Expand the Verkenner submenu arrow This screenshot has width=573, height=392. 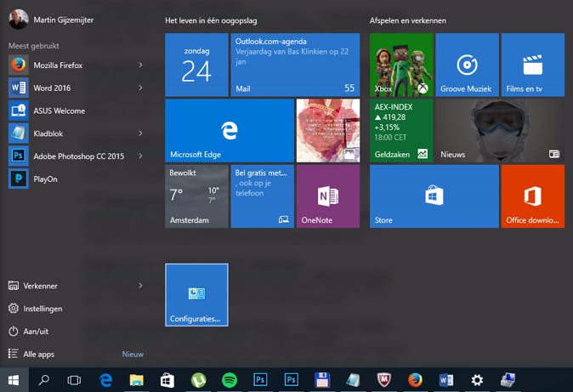point(140,287)
